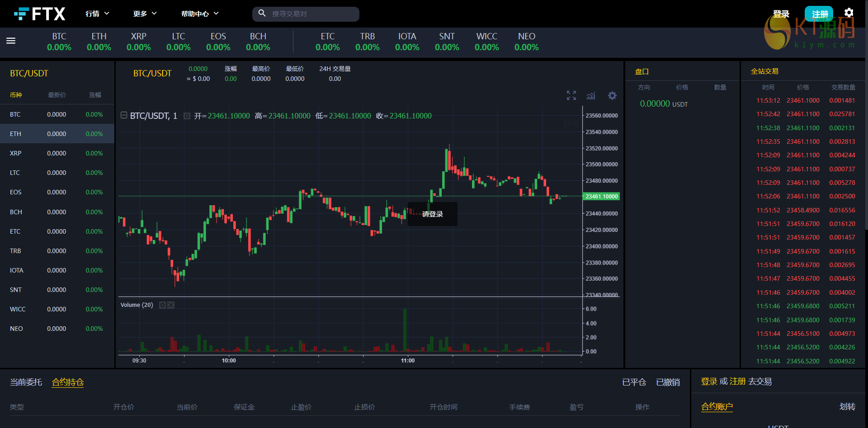Toggle chart fullscreen mode

point(571,95)
